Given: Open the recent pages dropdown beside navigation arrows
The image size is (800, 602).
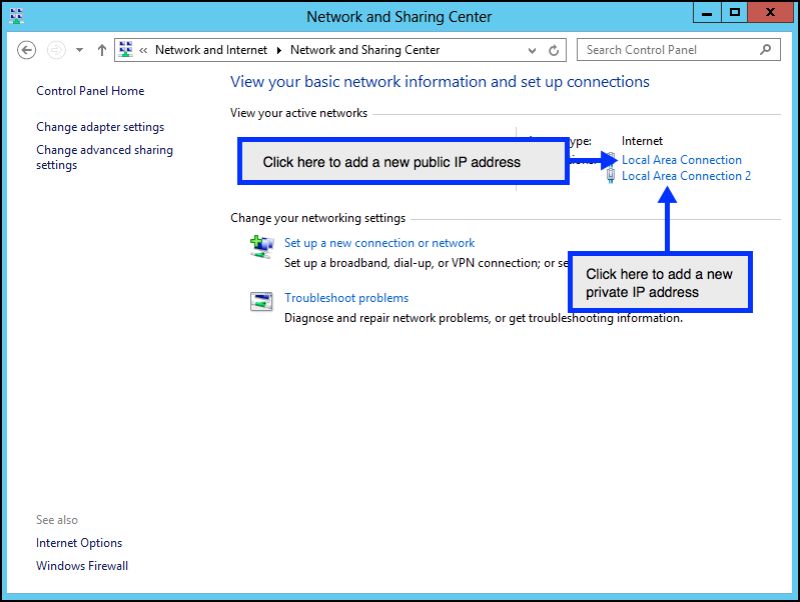Looking at the screenshot, I should pyautogui.click(x=78, y=49).
